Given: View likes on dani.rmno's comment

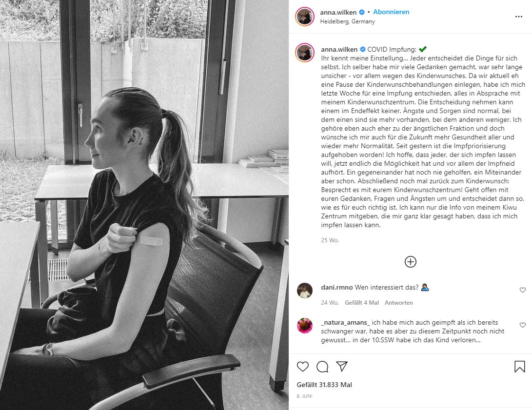Looking at the screenshot, I should [362, 302].
